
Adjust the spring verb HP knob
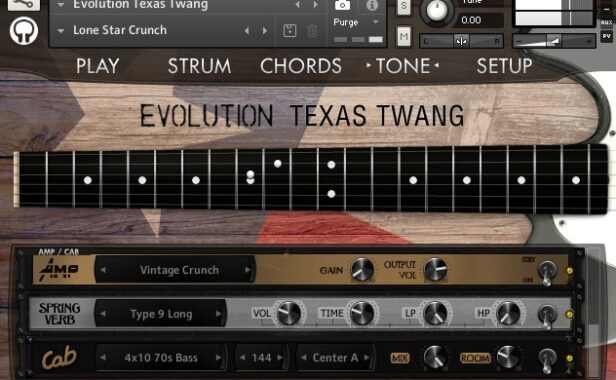[x=508, y=313]
